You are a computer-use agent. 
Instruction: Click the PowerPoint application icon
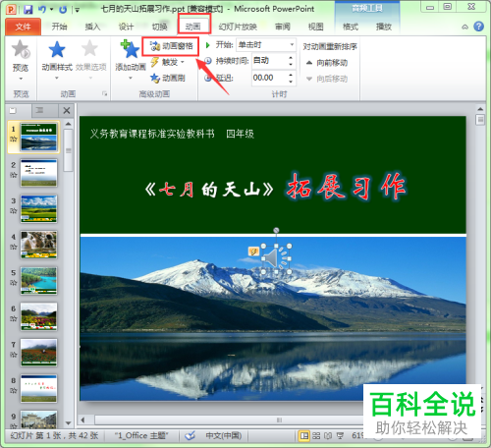11,9
